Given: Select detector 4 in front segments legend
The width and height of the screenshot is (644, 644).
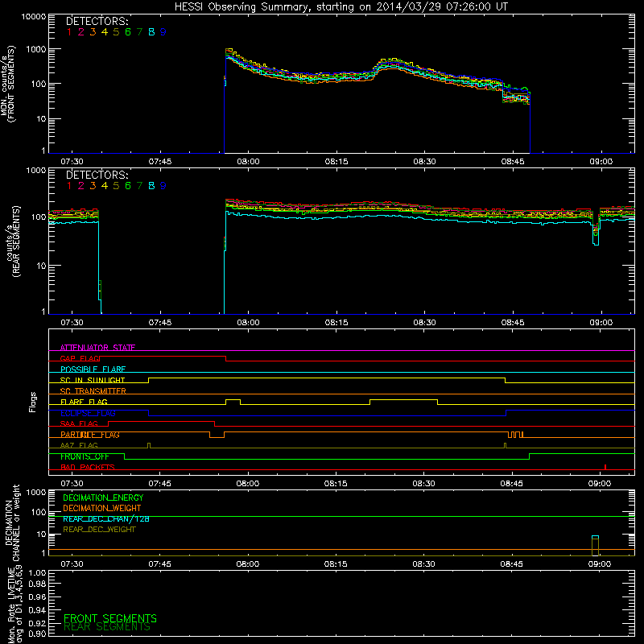Looking at the screenshot, I should point(105,32).
